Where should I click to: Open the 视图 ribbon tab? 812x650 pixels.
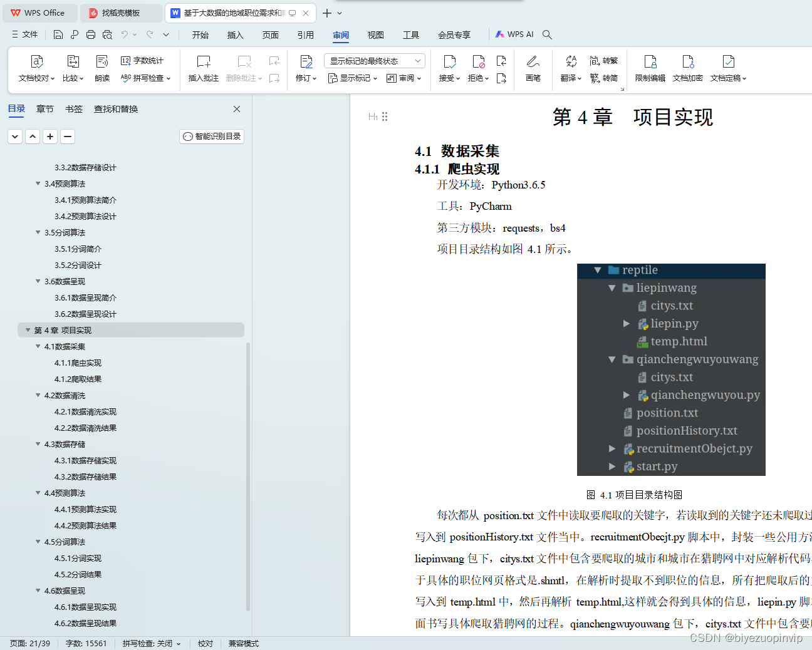375,35
